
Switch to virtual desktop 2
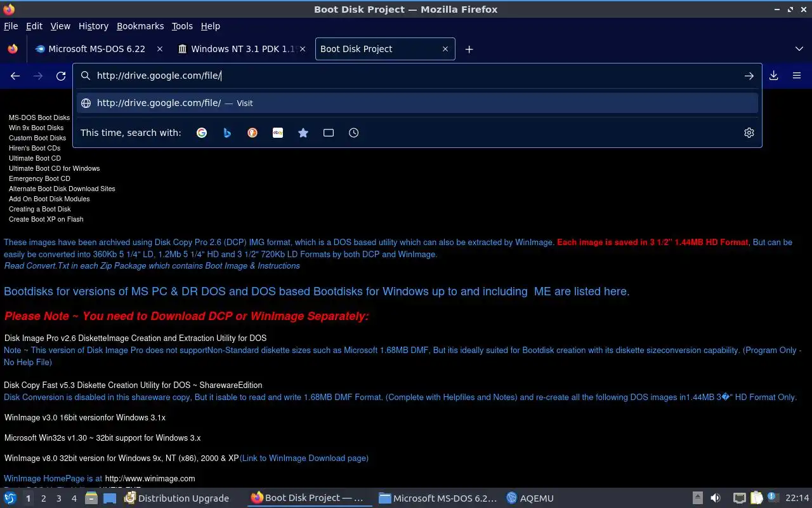click(43, 498)
